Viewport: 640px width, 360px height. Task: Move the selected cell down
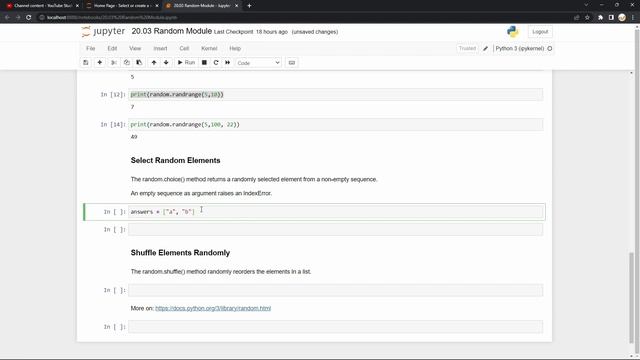[x=166, y=62]
